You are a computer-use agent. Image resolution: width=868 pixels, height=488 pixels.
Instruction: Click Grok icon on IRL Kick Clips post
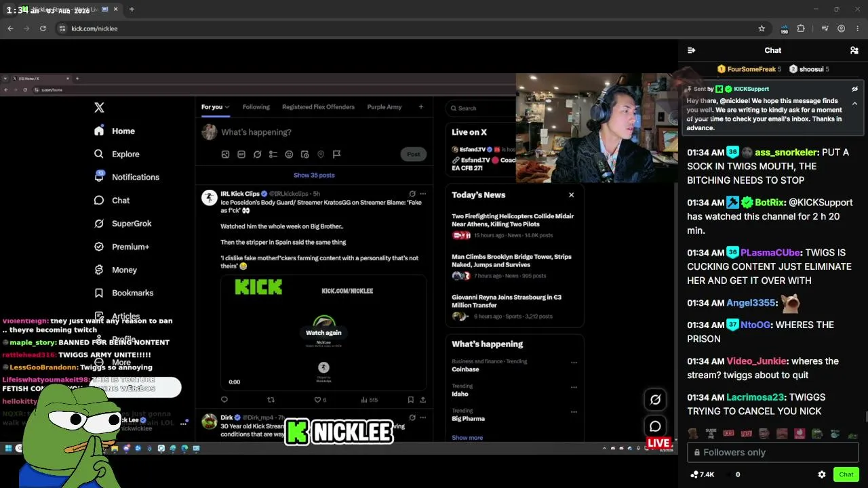(x=412, y=194)
